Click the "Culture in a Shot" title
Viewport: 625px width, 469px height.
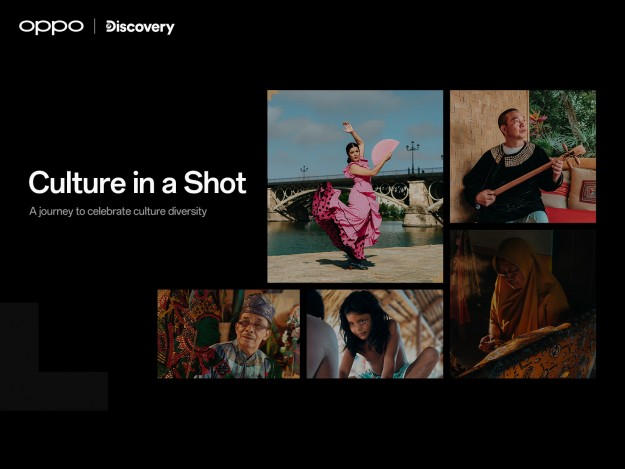(x=137, y=183)
